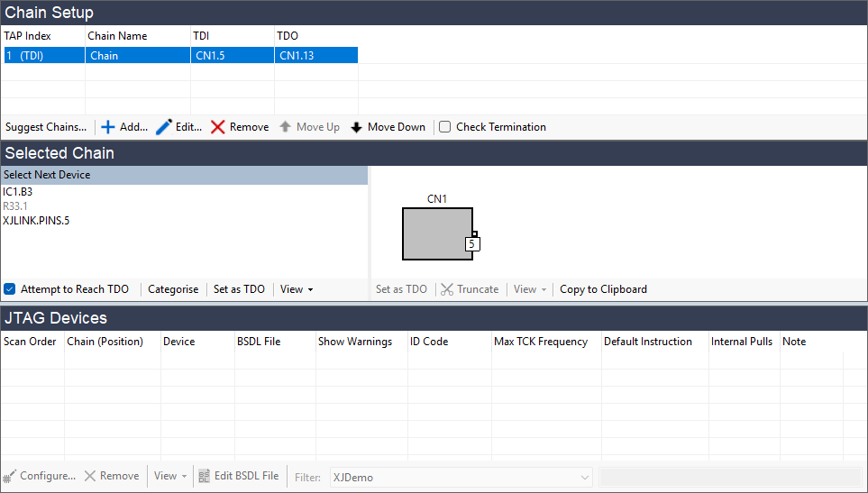Image resolution: width=868 pixels, height=493 pixels.
Task: Click the blue plus Add chain icon
Action: click(108, 127)
